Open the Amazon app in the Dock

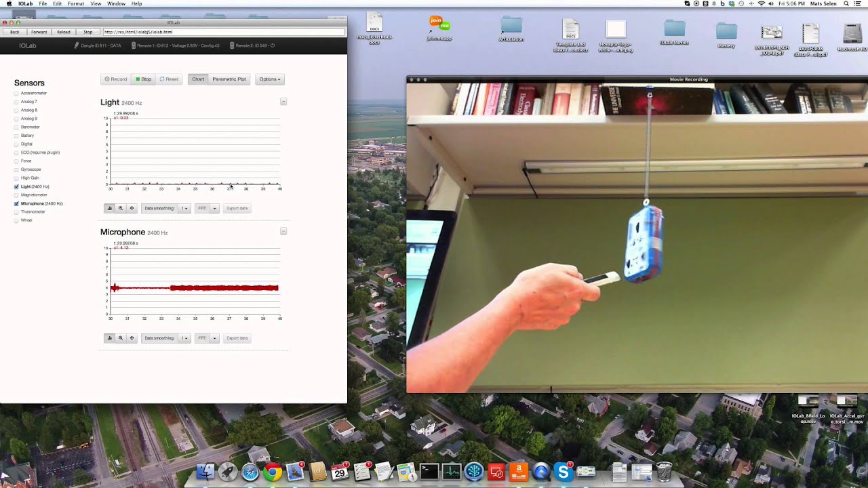pos(519,472)
